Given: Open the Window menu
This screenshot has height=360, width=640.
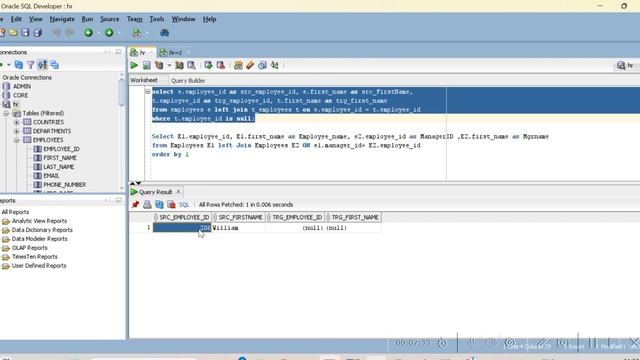Looking at the screenshot, I should [x=183, y=19].
